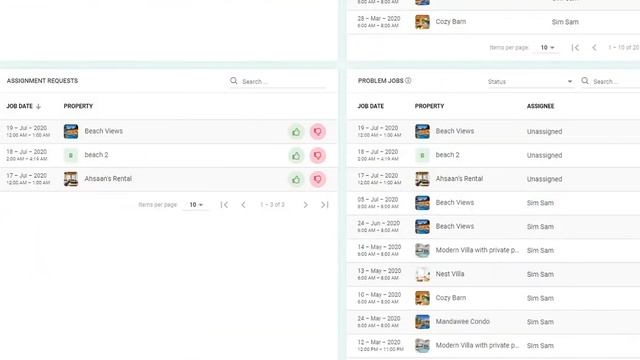
Task: Approve the Ahsaan's Rental assignment request
Action: coord(296,179)
